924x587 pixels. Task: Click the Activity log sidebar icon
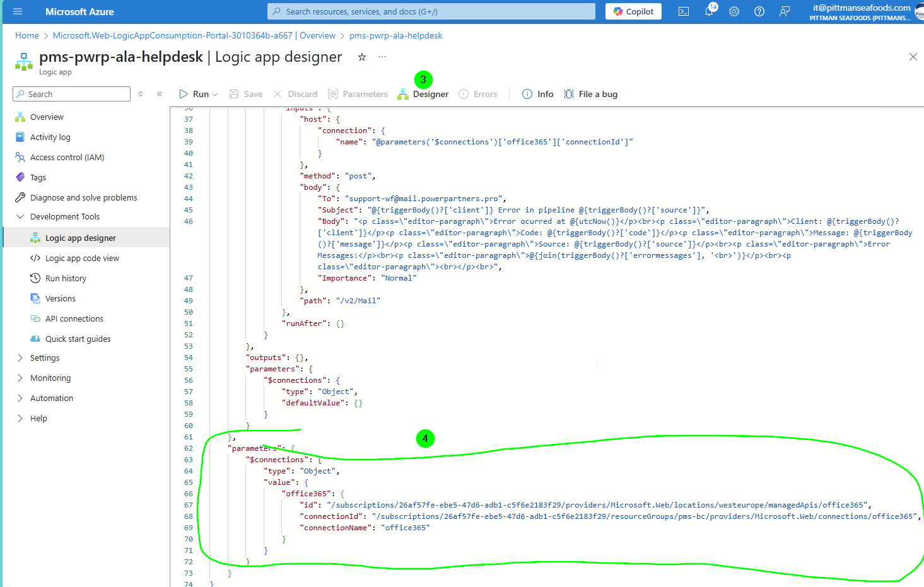pos(20,137)
